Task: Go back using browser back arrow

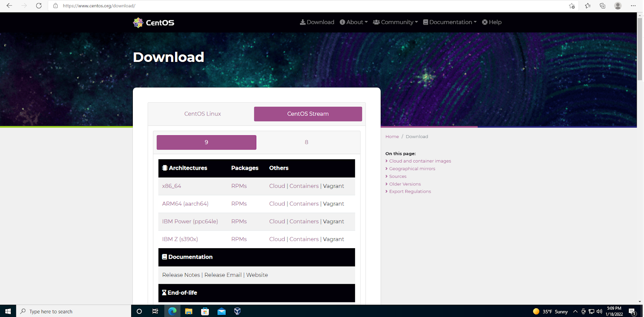Action: point(9,6)
